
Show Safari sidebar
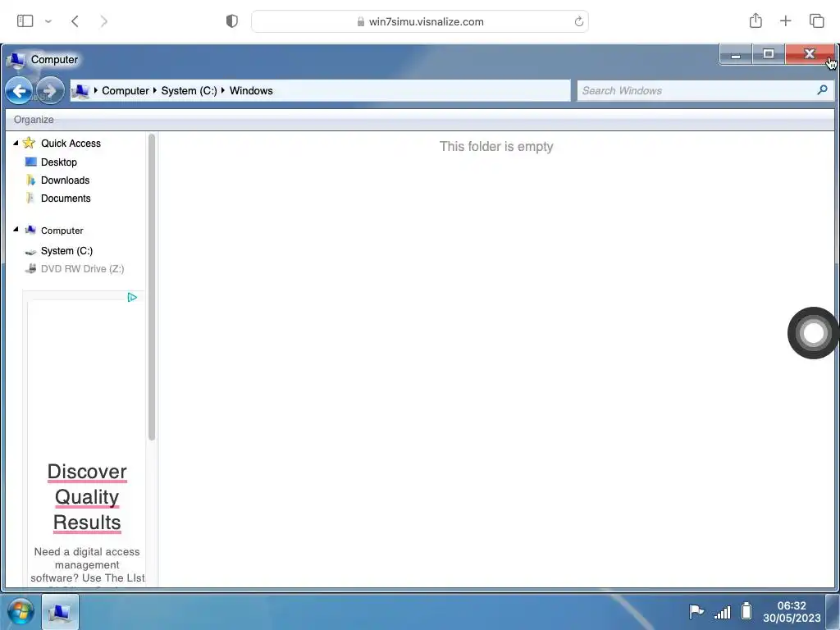coord(25,21)
